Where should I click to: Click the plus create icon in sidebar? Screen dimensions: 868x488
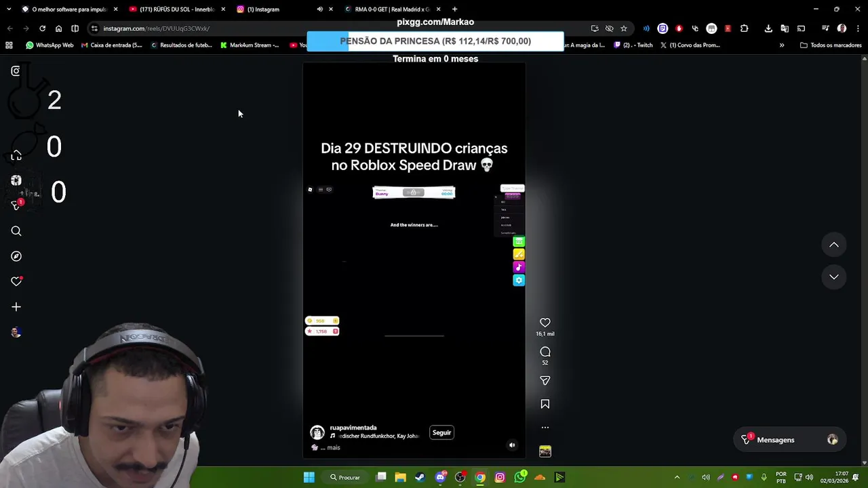[16, 307]
